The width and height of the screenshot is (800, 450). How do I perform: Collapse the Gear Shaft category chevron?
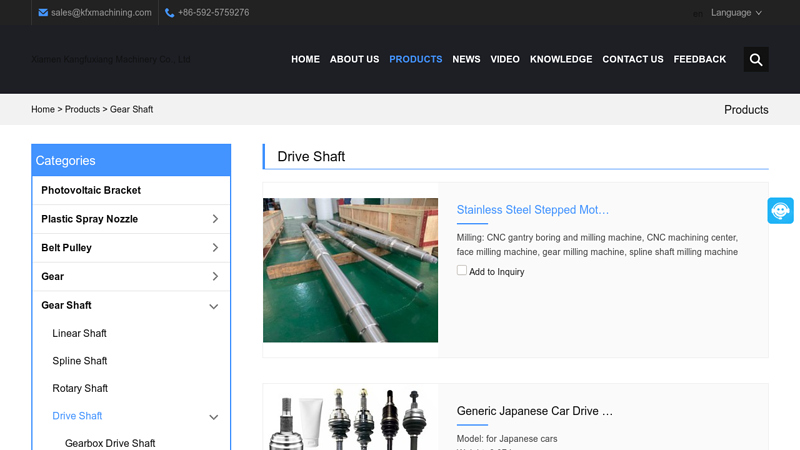pyautogui.click(x=214, y=306)
